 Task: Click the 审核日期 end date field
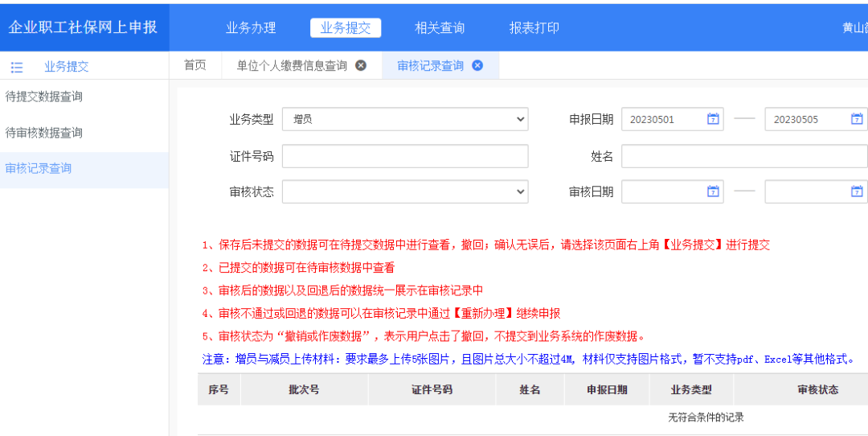(816, 191)
